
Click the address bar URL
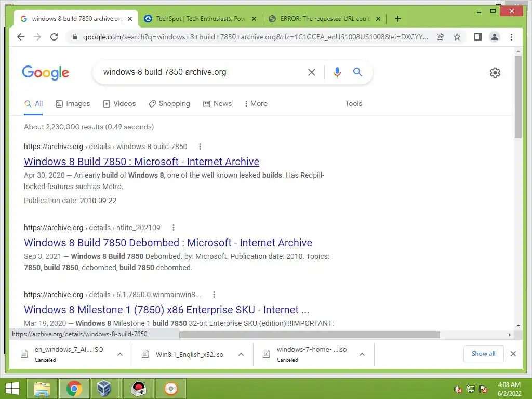(256, 37)
